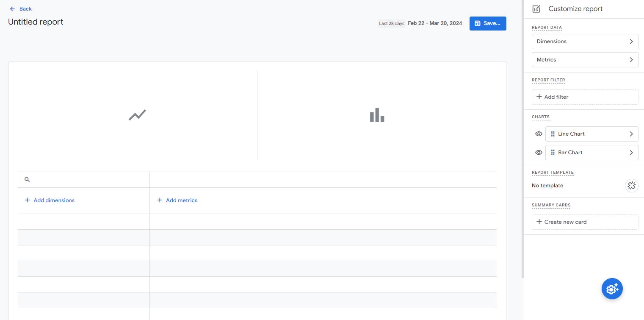Click the line chart preview icon
This screenshot has height=320, width=644.
pos(137,115)
